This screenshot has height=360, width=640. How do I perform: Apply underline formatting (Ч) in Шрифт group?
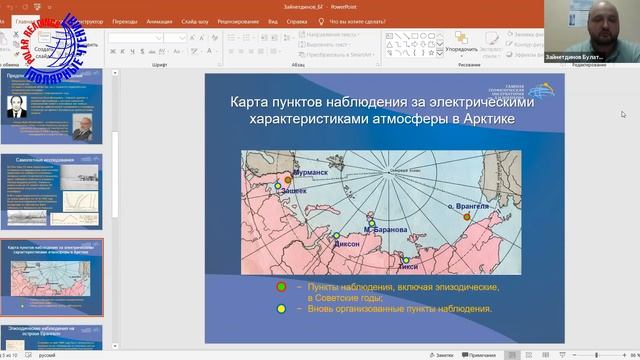(x=132, y=51)
